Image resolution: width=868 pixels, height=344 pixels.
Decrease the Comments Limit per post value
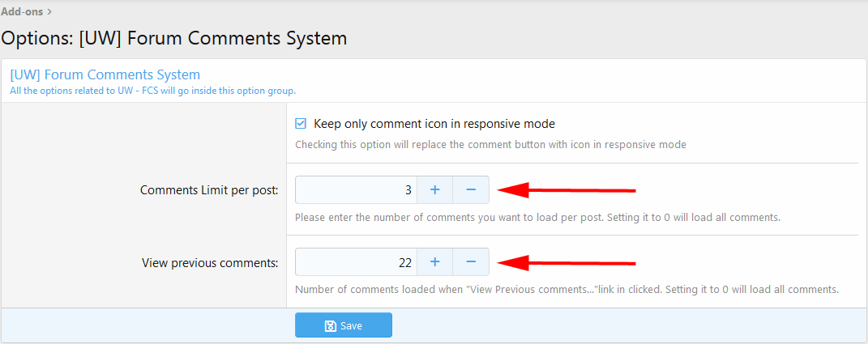click(x=471, y=190)
